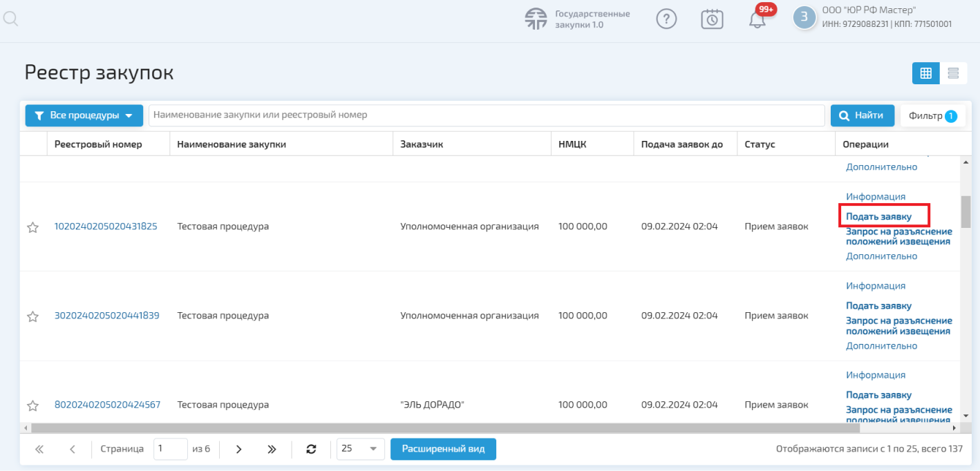Click the "Статус" column header

pyautogui.click(x=760, y=144)
